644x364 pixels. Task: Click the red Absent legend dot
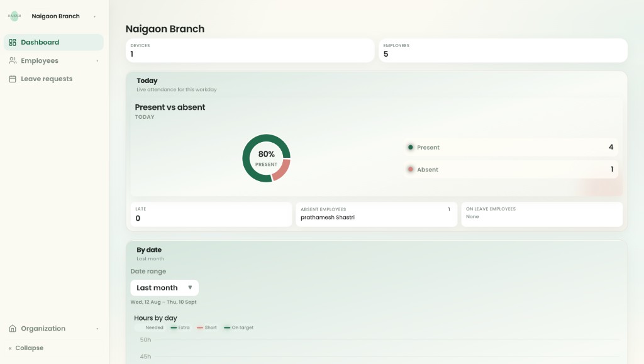click(x=410, y=169)
